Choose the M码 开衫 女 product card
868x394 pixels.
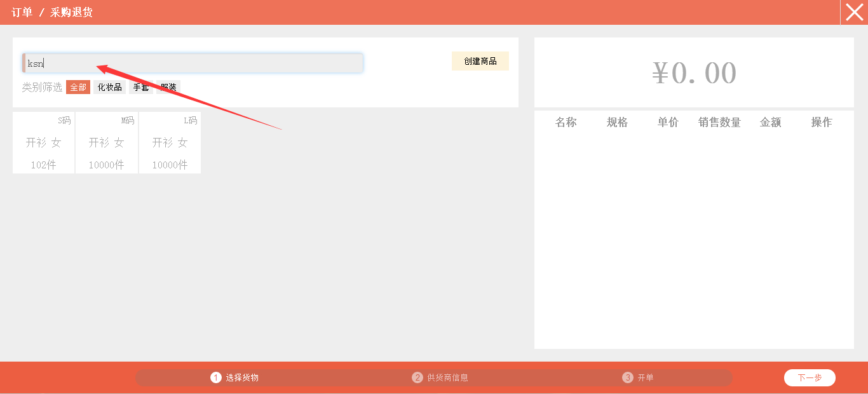point(106,142)
